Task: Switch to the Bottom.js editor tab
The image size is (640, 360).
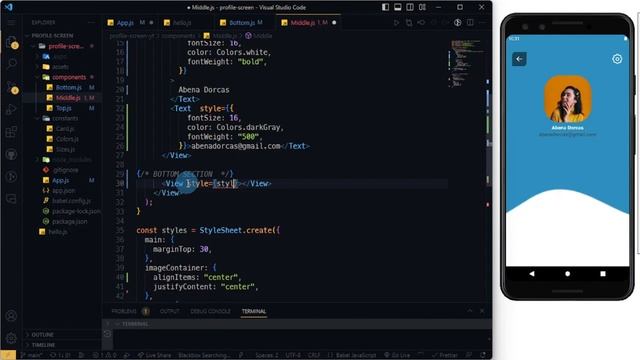Action: [x=244, y=22]
